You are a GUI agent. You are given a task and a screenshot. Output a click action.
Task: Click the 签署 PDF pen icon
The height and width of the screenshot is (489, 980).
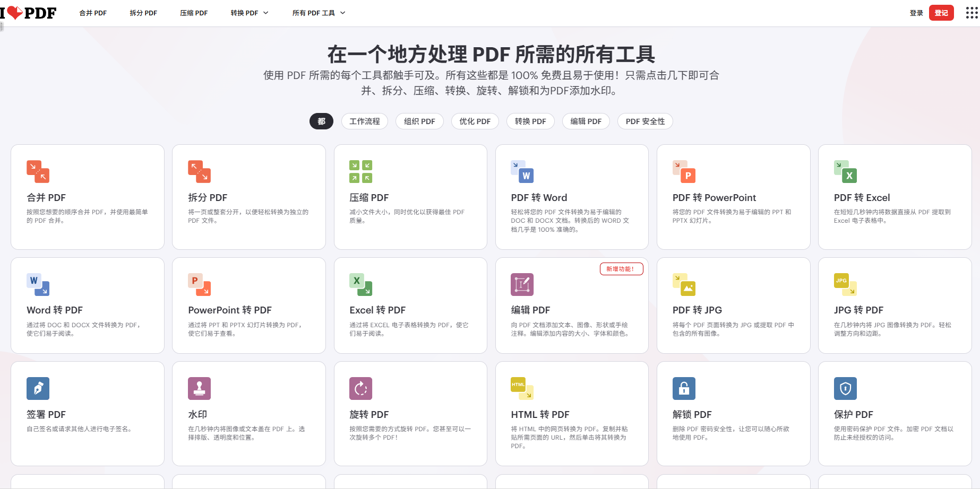point(38,388)
